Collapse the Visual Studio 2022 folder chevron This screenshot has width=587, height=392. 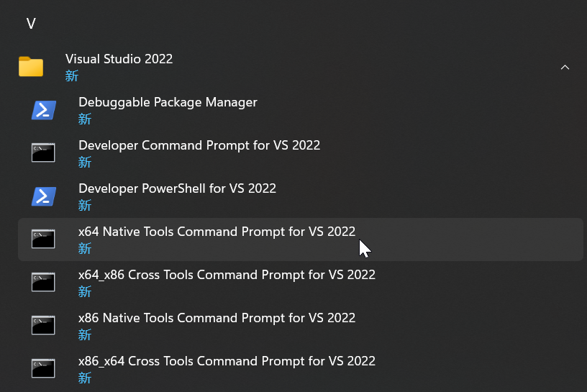565,68
